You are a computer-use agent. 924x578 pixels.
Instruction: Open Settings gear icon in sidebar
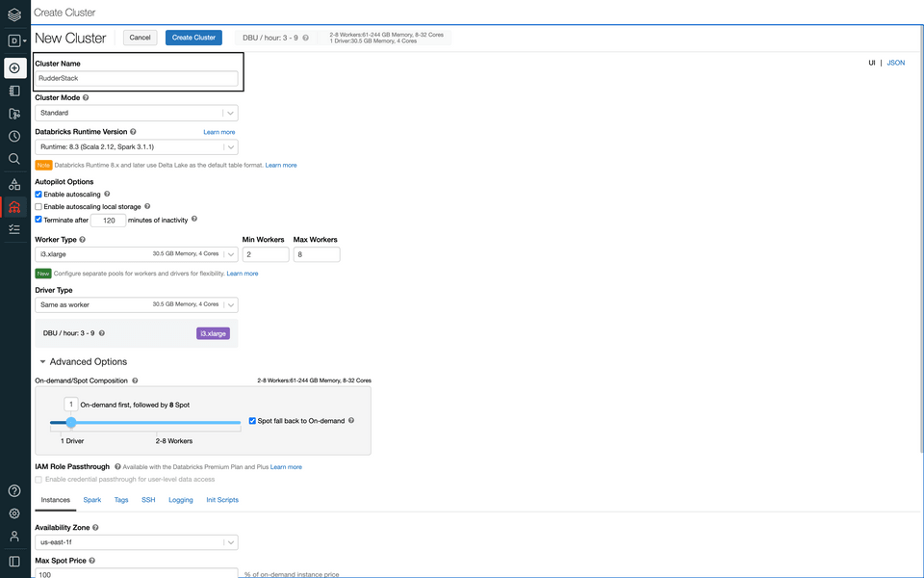tap(14, 514)
